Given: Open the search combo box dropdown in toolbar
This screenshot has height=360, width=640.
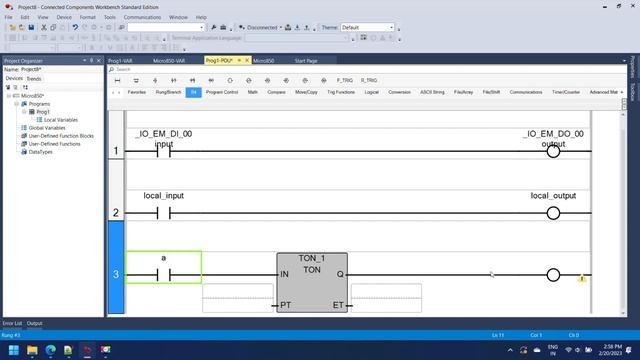Looking at the screenshot, I should pos(201,27).
